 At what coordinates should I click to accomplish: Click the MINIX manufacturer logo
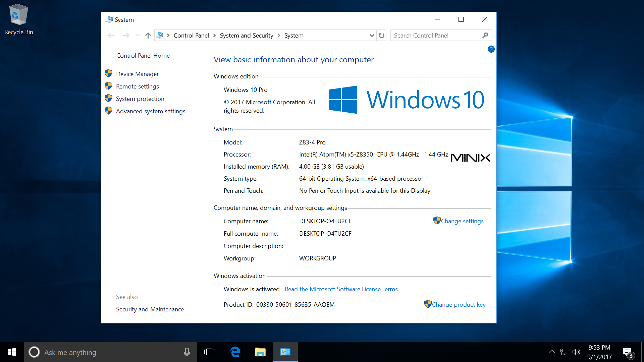[x=470, y=158]
